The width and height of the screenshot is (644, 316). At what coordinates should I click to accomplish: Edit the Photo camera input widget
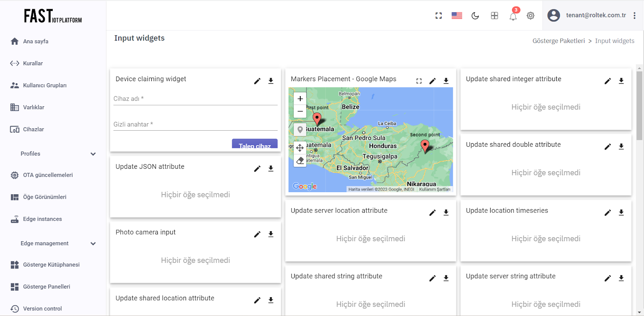point(257,234)
